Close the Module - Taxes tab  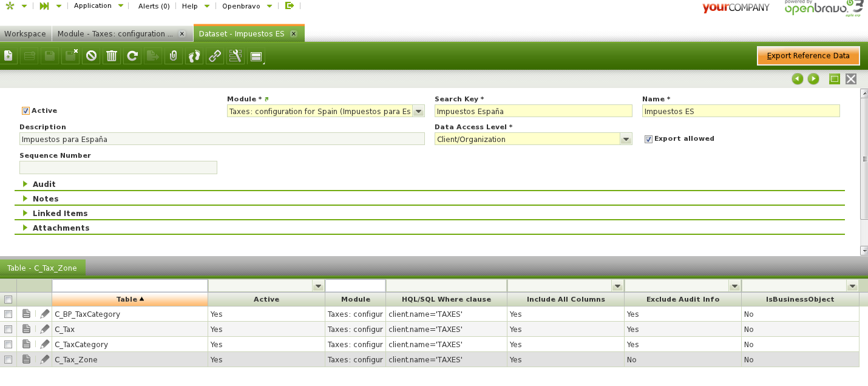pos(181,34)
